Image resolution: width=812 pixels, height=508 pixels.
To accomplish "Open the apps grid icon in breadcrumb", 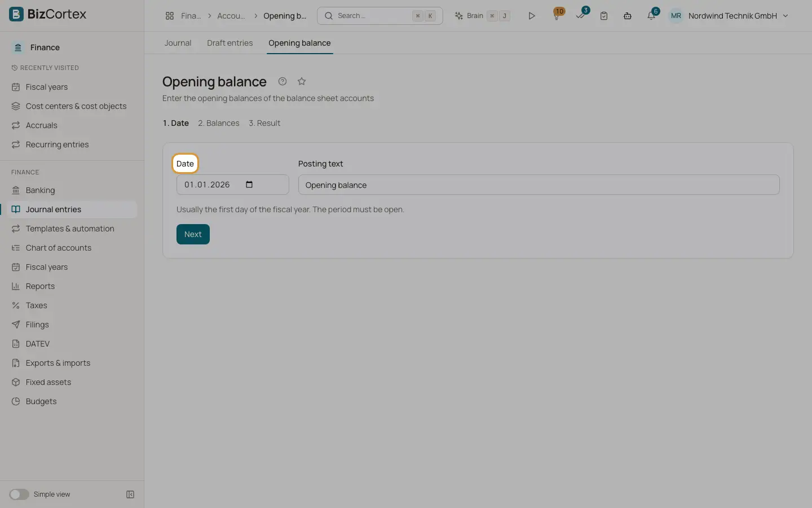I will pyautogui.click(x=170, y=16).
